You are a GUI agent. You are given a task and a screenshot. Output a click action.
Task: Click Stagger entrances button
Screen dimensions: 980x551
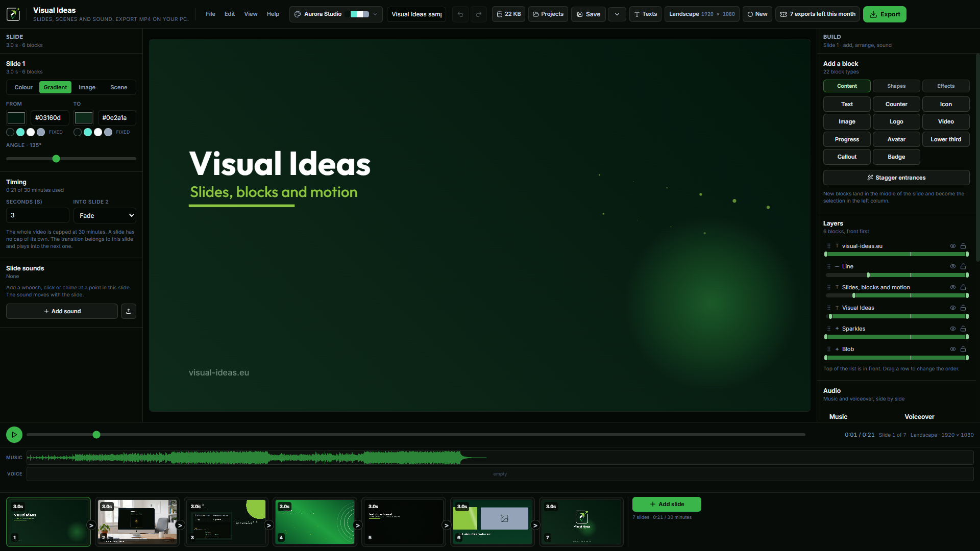tap(896, 178)
